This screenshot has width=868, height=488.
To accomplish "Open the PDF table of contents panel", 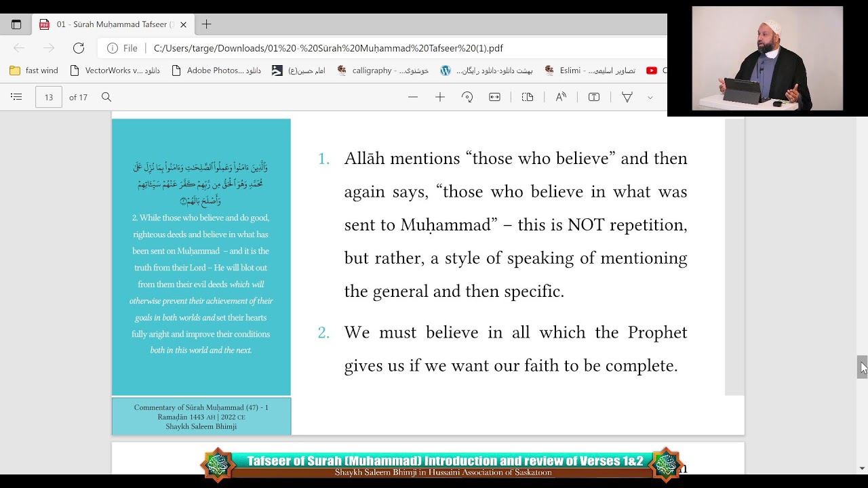I will point(16,97).
